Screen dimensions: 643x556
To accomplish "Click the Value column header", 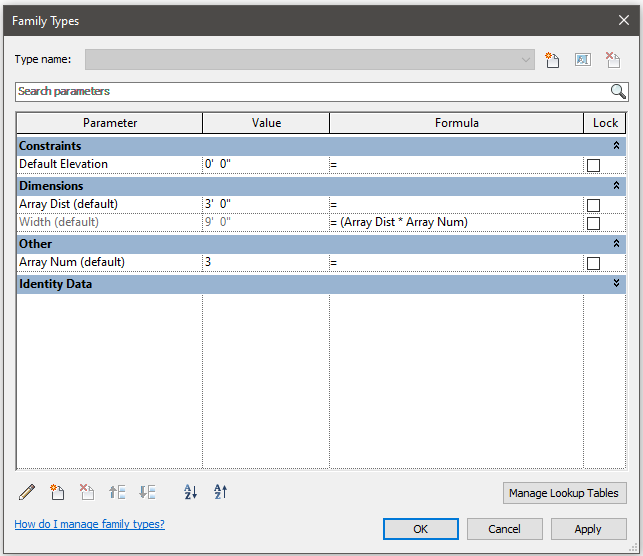I will point(266,123).
